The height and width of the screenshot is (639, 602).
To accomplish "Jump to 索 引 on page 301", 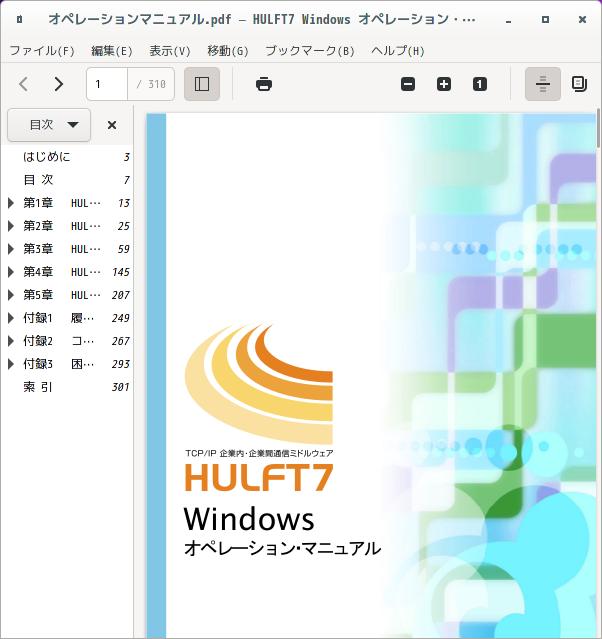I will [x=38, y=387].
